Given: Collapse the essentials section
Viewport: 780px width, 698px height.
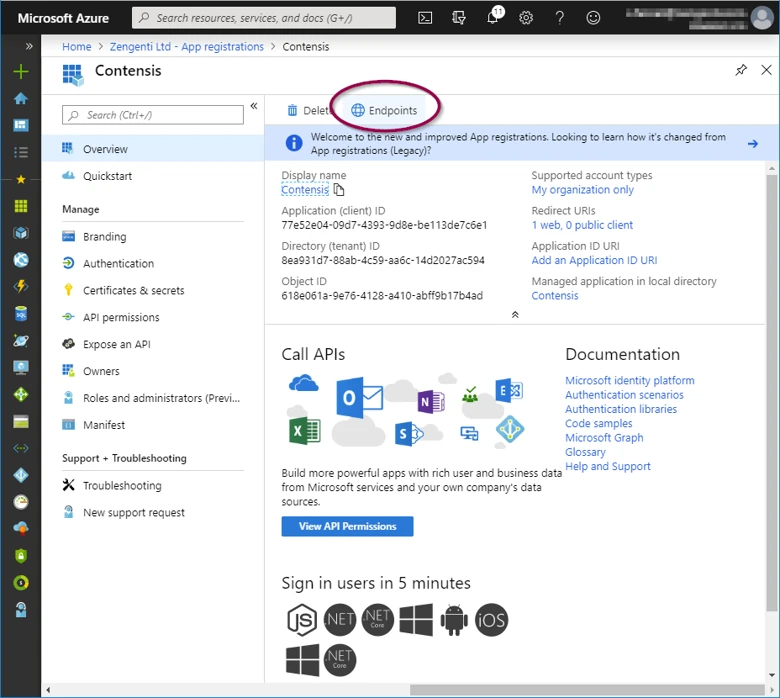Looking at the screenshot, I should click(515, 314).
